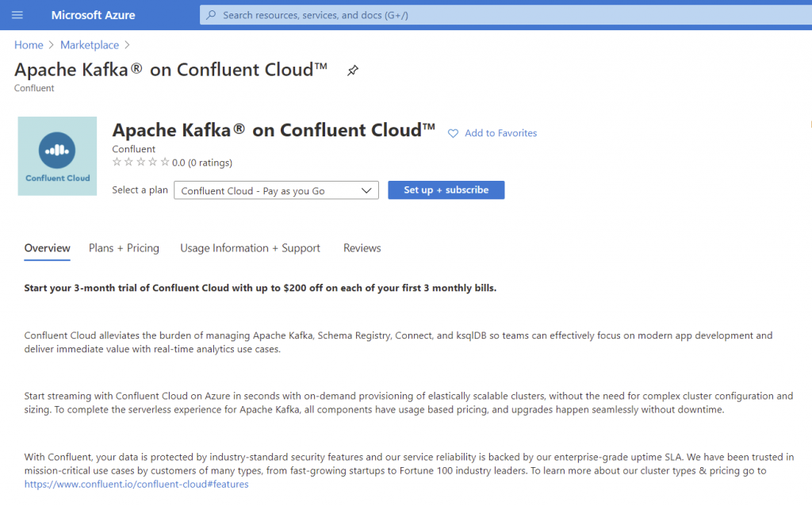Open the Reviews tab
This screenshot has height=506, width=812.
click(362, 248)
